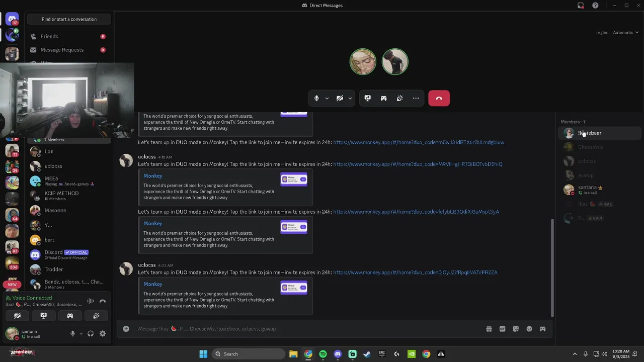Share your screen from call controls
Image resolution: width=644 pixels, height=362 pixels.
pos(368,98)
